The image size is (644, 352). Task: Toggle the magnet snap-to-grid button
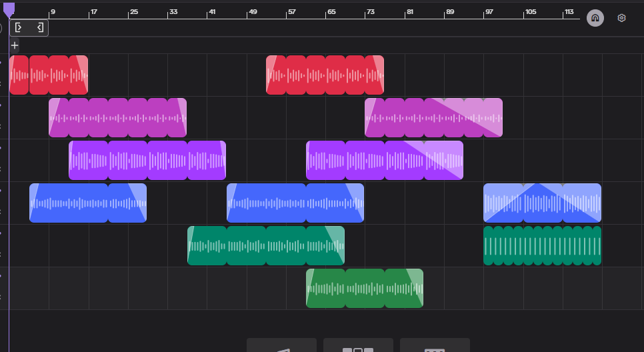595,18
